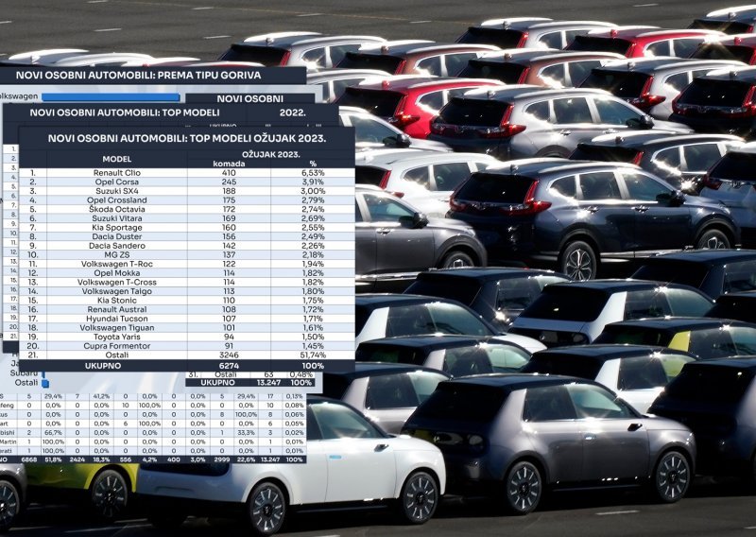Click the 'Kia Stonic' model cell
This screenshot has height=537, width=756.
coord(116,301)
